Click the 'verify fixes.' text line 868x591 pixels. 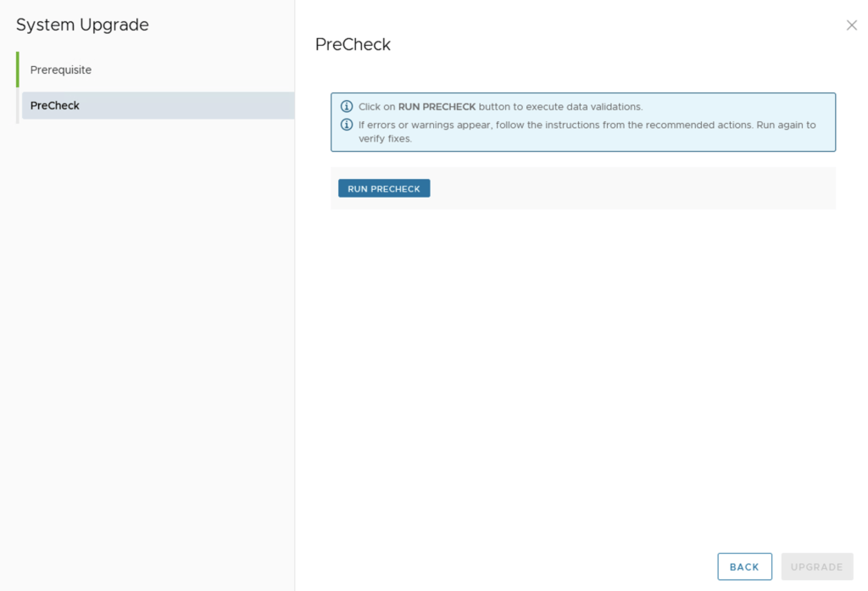pyautogui.click(x=385, y=139)
